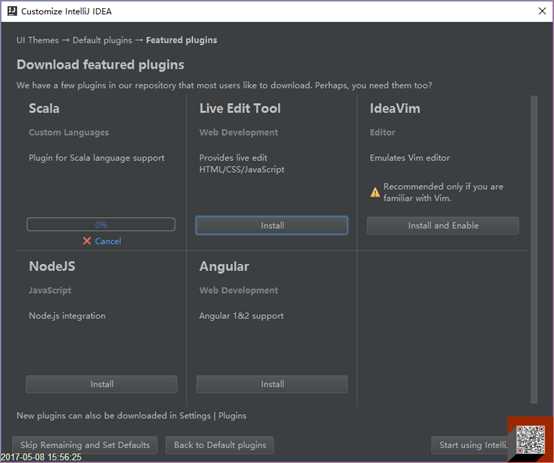Click the JavaScript category label under NodeJS
The width and height of the screenshot is (554, 463).
[50, 291]
